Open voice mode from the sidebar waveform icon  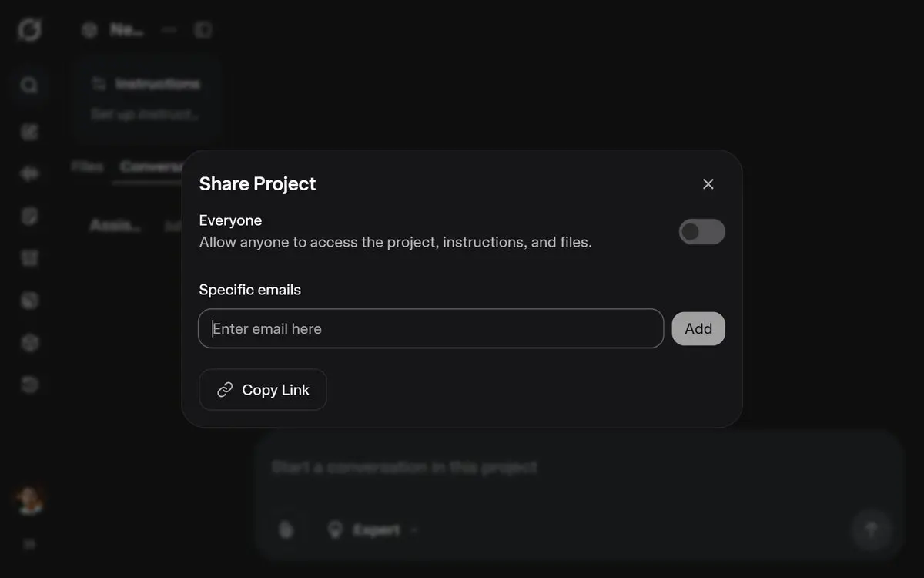(29, 174)
